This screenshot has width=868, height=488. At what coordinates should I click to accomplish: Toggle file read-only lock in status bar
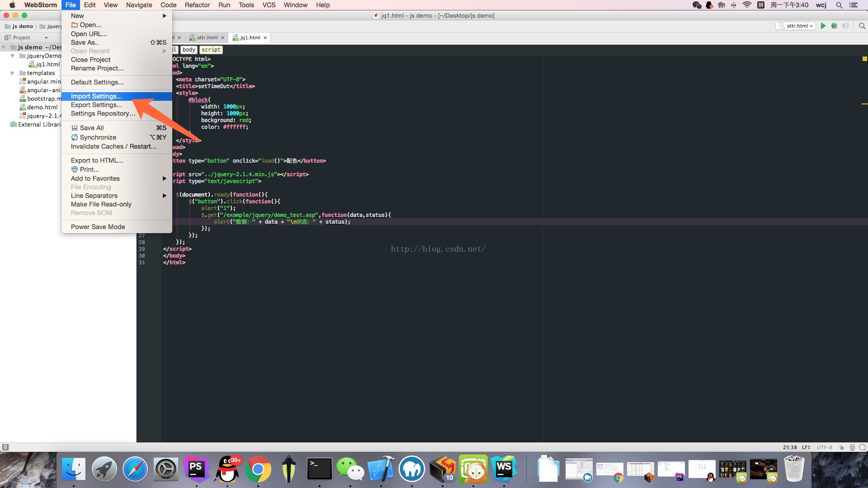tap(841, 447)
